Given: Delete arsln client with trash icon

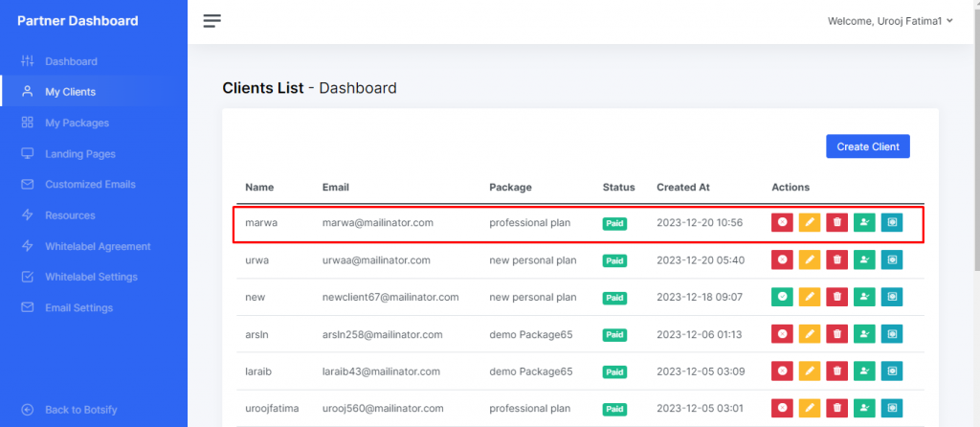Looking at the screenshot, I should [836, 334].
